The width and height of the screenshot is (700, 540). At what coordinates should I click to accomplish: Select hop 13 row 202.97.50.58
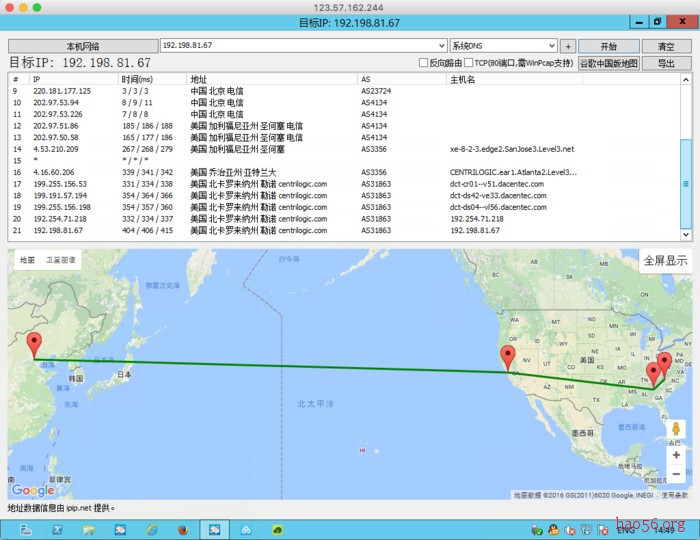click(x=344, y=137)
